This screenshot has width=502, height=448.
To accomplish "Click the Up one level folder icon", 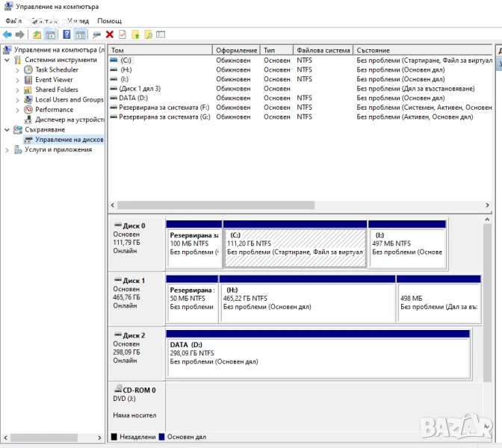I will point(37,34).
